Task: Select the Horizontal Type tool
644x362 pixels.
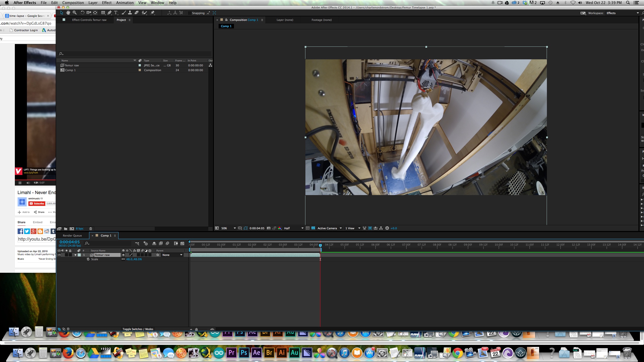Action: [116, 13]
